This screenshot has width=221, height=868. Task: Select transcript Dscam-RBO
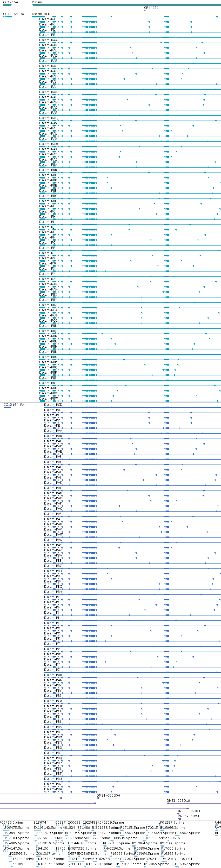pyautogui.click(x=48, y=357)
